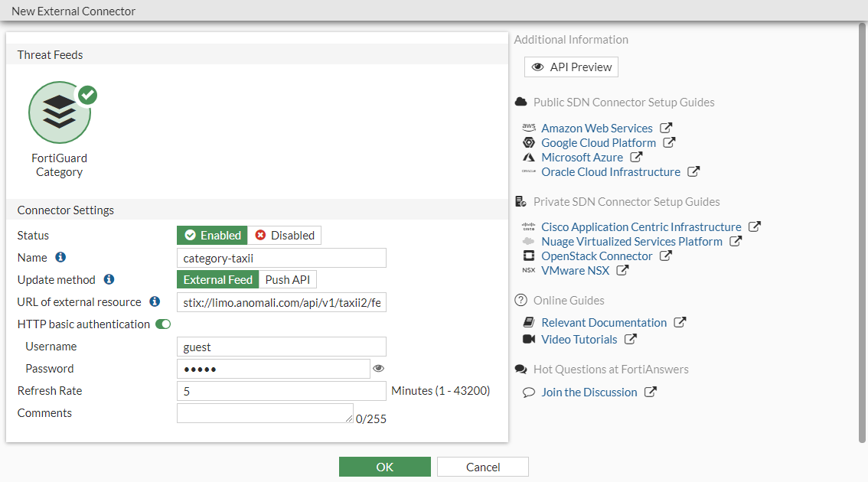Click the Cisco icon next to Application Centric Infrastructure
Screen dimensions: 868x482
pos(528,226)
